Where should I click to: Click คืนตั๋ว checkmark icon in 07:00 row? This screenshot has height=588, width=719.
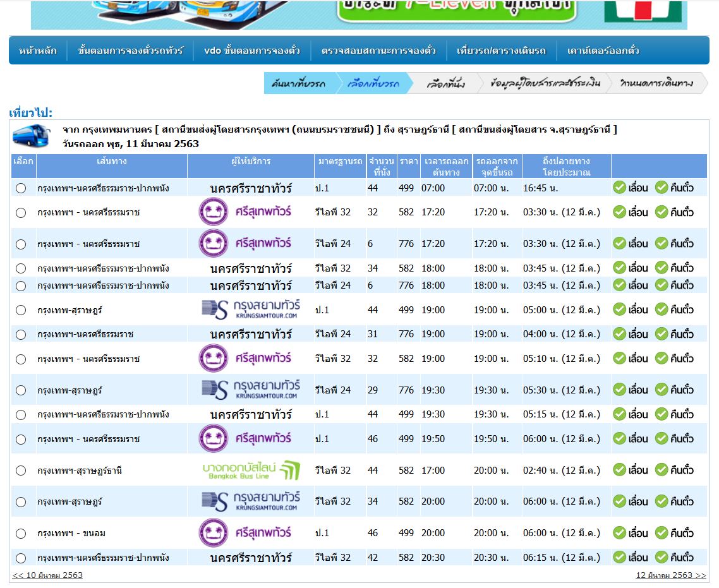click(662, 188)
